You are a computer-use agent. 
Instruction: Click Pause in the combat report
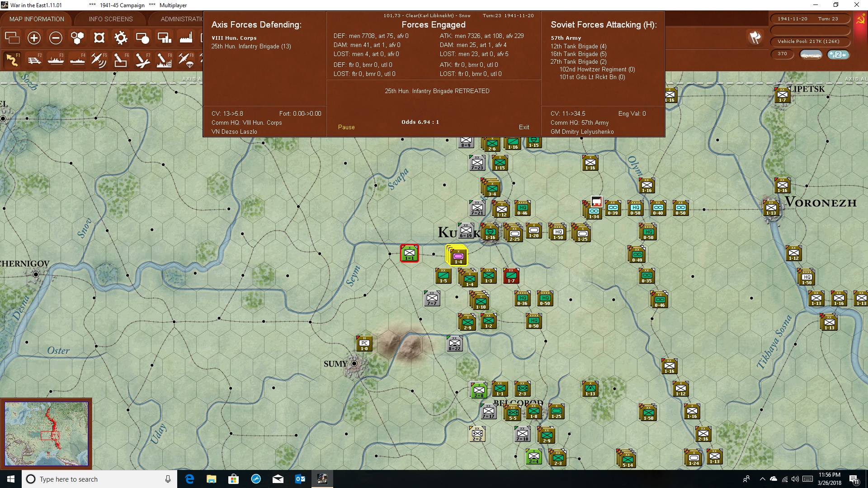(346, 127)
